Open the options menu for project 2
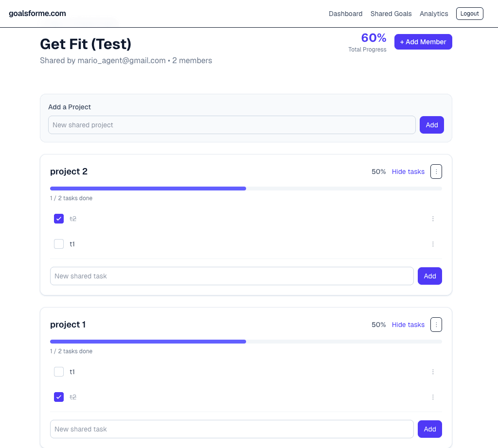 tap(436, 172)
